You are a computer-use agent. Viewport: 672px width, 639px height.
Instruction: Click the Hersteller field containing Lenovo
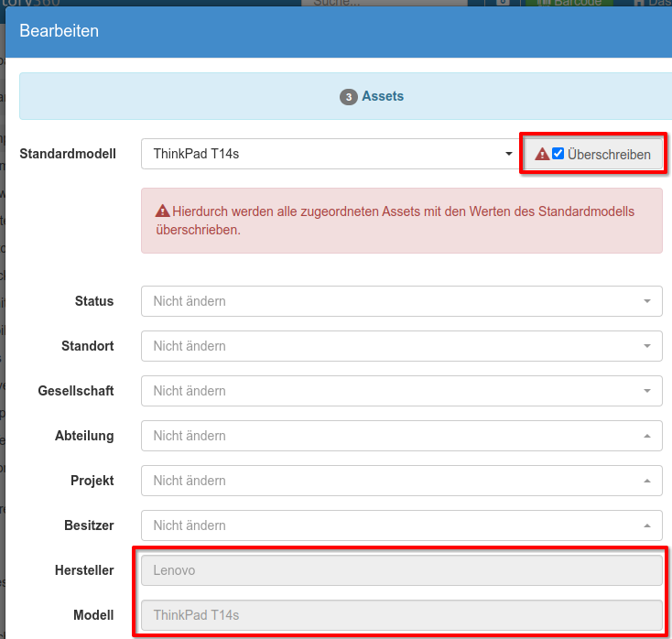click(401, 570)
